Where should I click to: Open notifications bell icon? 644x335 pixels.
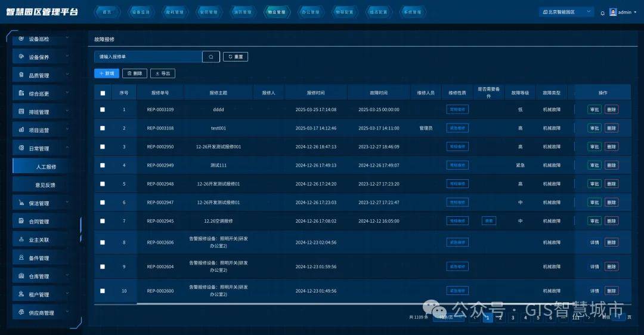pos(602,13)
